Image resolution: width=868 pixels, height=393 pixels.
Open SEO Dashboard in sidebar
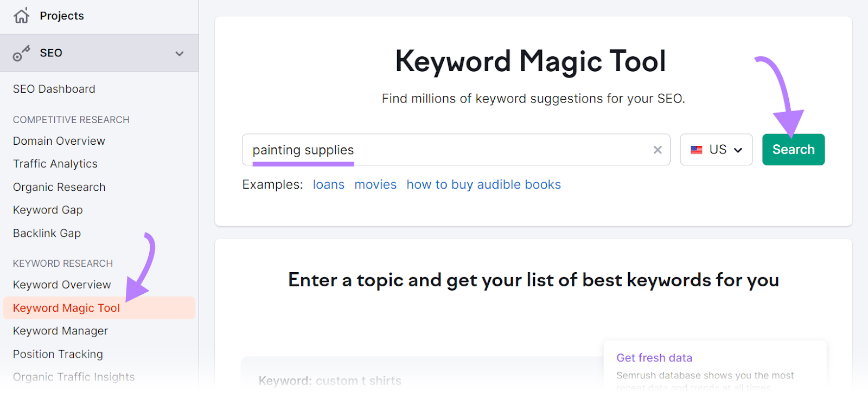(54, 89)
